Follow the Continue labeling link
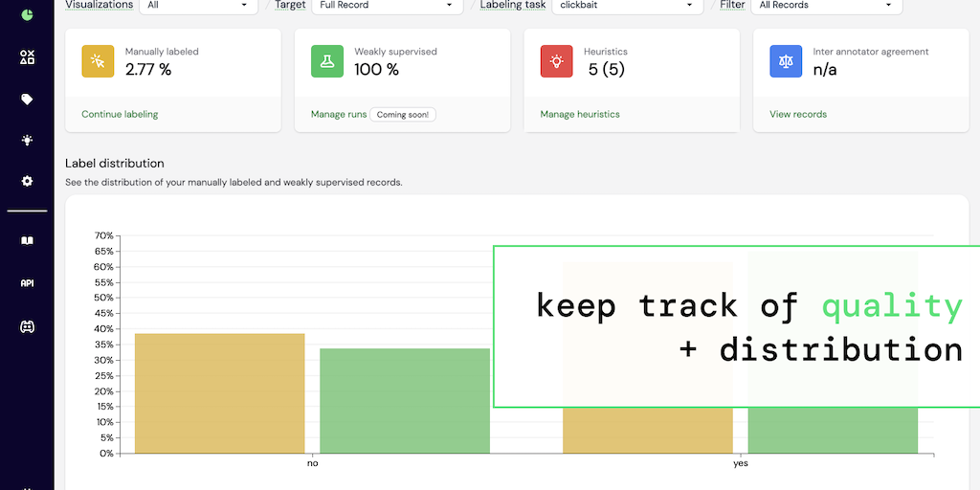This screenshot has width=980, height=490. point(120,115)
